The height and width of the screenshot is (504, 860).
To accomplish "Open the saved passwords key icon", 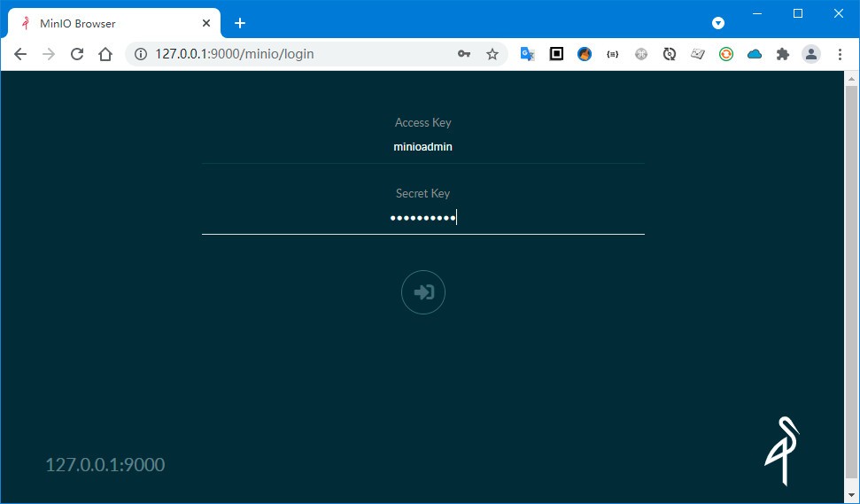I will (464, 54).
